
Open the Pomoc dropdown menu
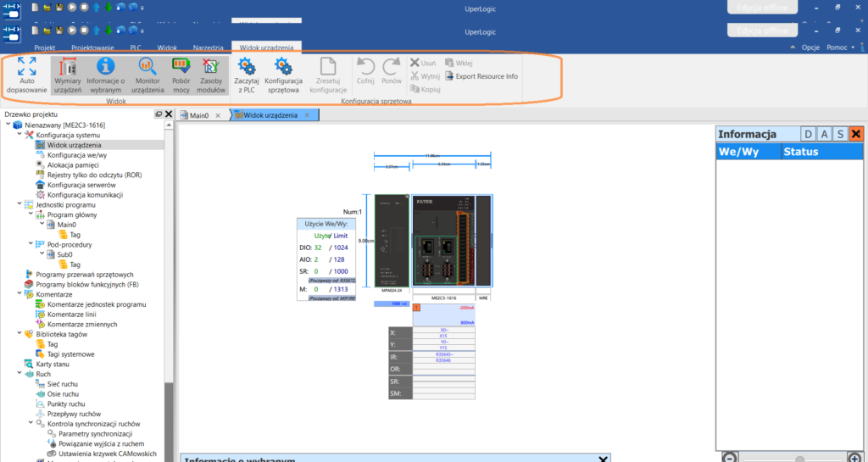[840, 47]
